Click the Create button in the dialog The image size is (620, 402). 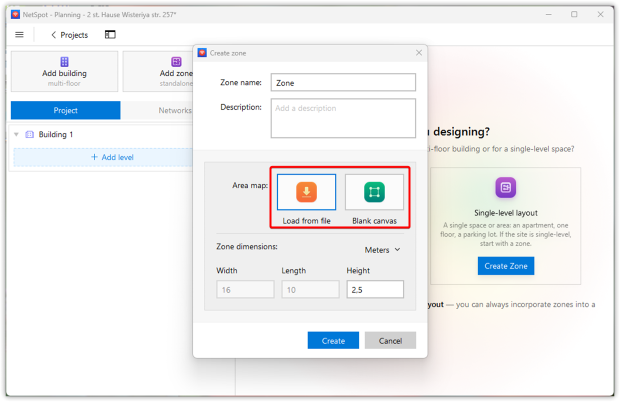pyautogui.click(x=333, y=341)
